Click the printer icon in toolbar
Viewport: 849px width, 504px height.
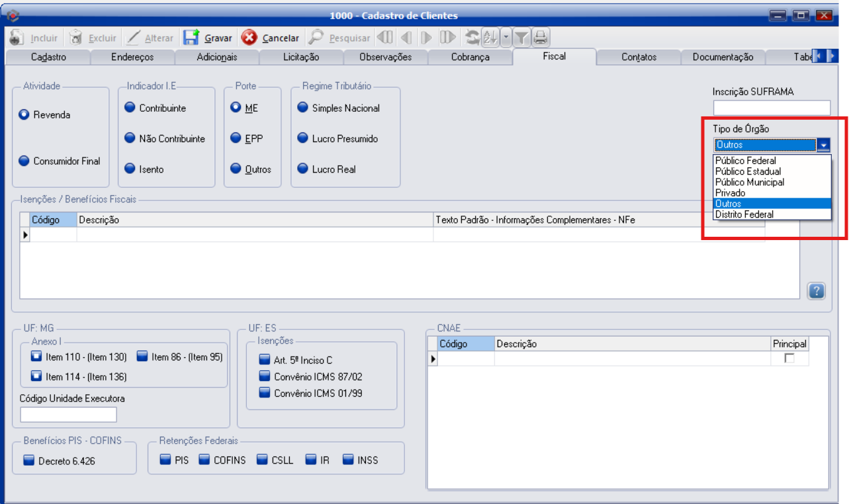click(541, 38)
